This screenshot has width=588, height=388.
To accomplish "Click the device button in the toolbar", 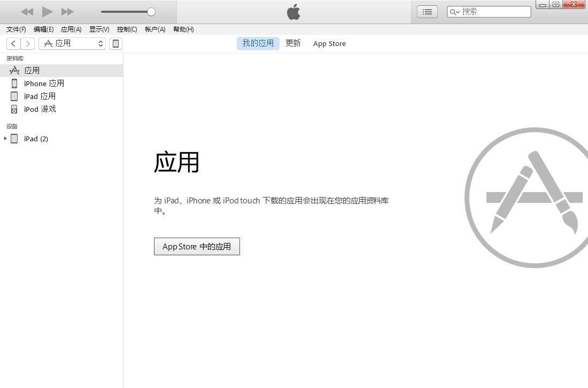I will pyautogui.click(x=116, y=43).
